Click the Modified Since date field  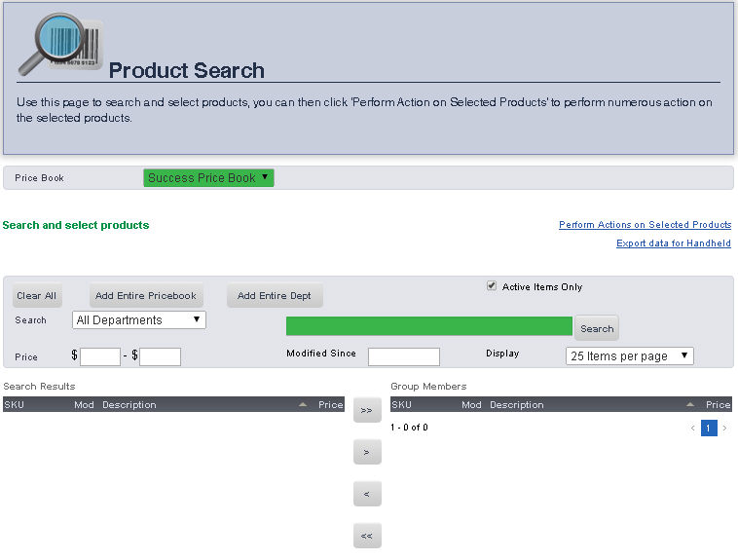click(403, 356)
